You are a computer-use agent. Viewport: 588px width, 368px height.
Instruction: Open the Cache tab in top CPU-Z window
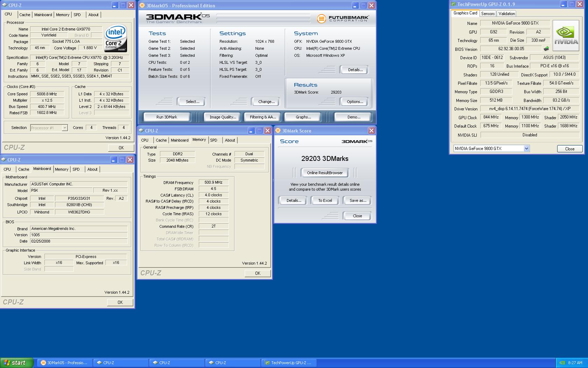[24, 15]
